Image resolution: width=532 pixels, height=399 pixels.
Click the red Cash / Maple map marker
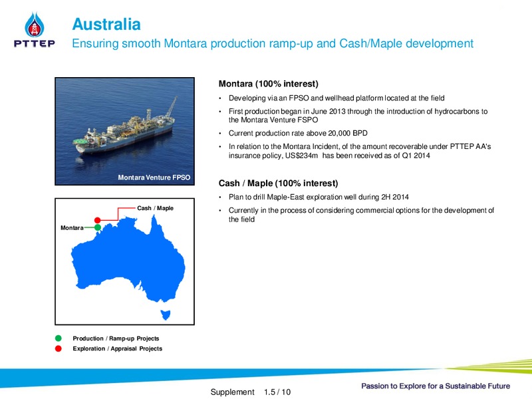(x=97, y=220)
